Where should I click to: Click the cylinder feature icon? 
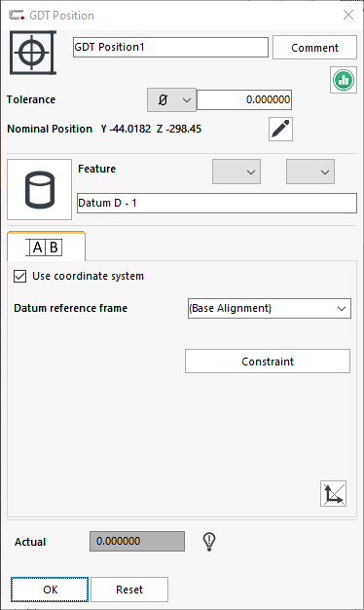[x=39, y=189]
